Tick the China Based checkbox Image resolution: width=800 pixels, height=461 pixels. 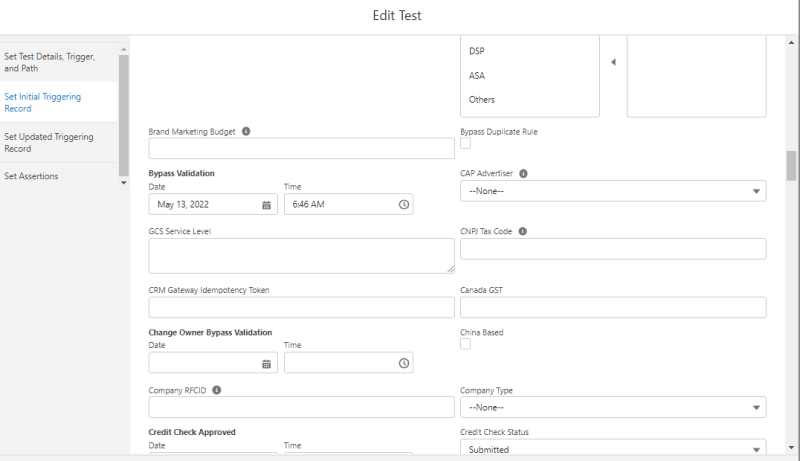coord(466,344)
